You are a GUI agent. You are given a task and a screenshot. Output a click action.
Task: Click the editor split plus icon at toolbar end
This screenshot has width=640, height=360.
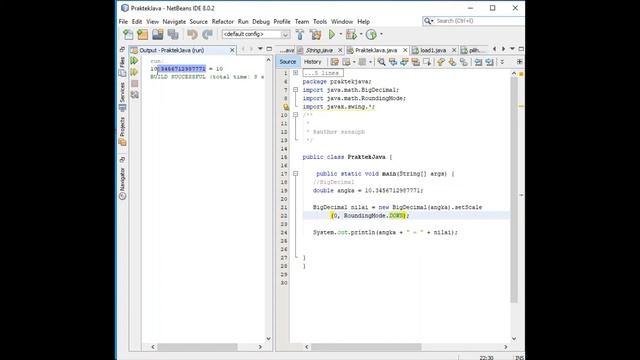coord(520,62)
